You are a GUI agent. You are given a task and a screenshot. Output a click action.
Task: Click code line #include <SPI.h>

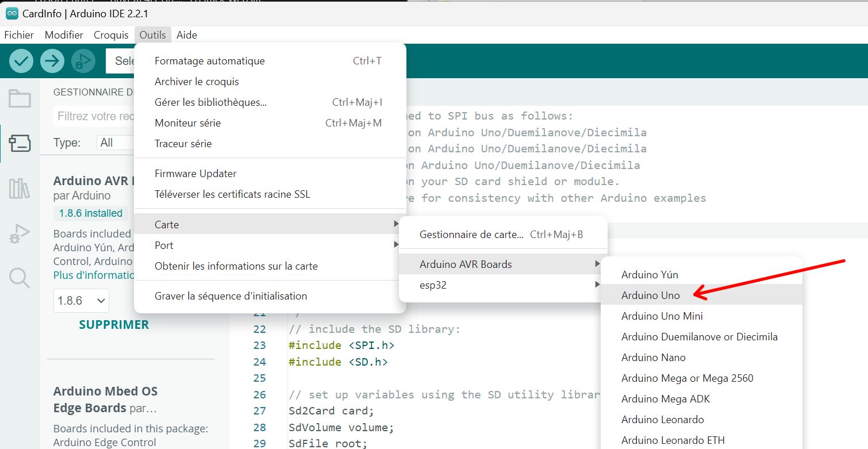[x=341, y=346]
